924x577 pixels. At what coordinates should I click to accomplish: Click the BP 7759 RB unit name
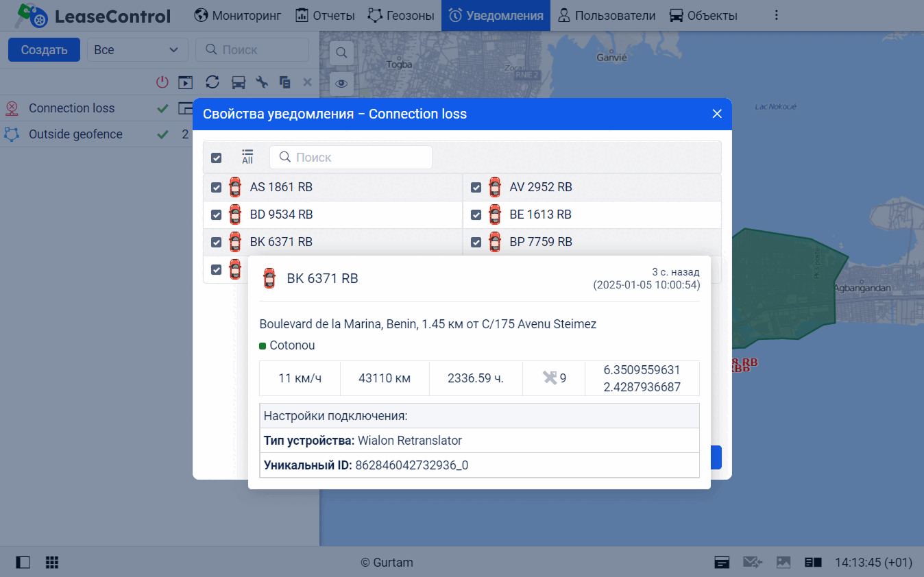tap(541, 242)
